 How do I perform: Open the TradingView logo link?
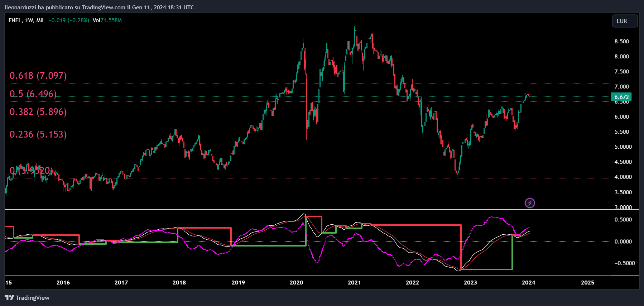click(x=27, y=298)
